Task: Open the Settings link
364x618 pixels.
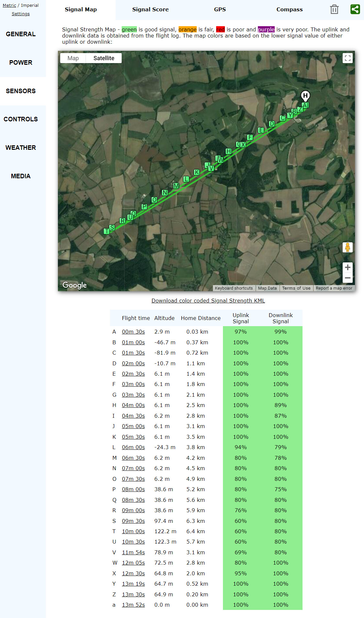Action: (21, 14)
